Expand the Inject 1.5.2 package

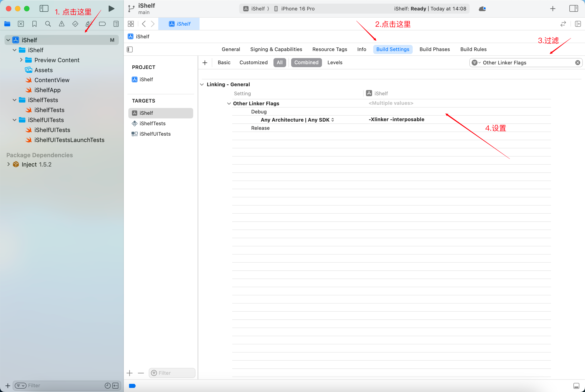8,164
